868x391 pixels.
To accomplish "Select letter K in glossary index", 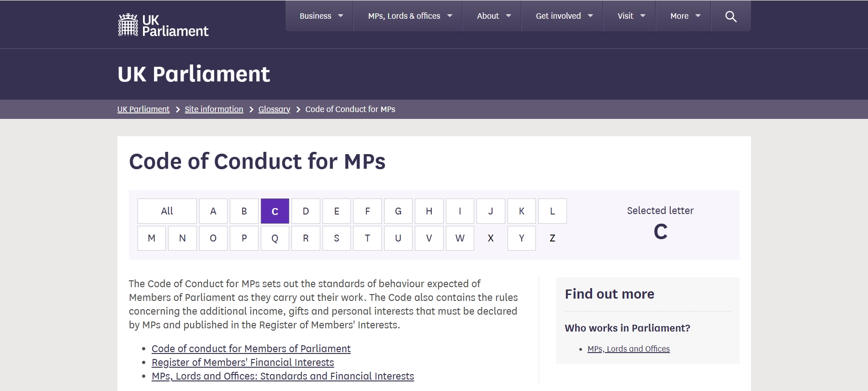I will pos(522,211).
